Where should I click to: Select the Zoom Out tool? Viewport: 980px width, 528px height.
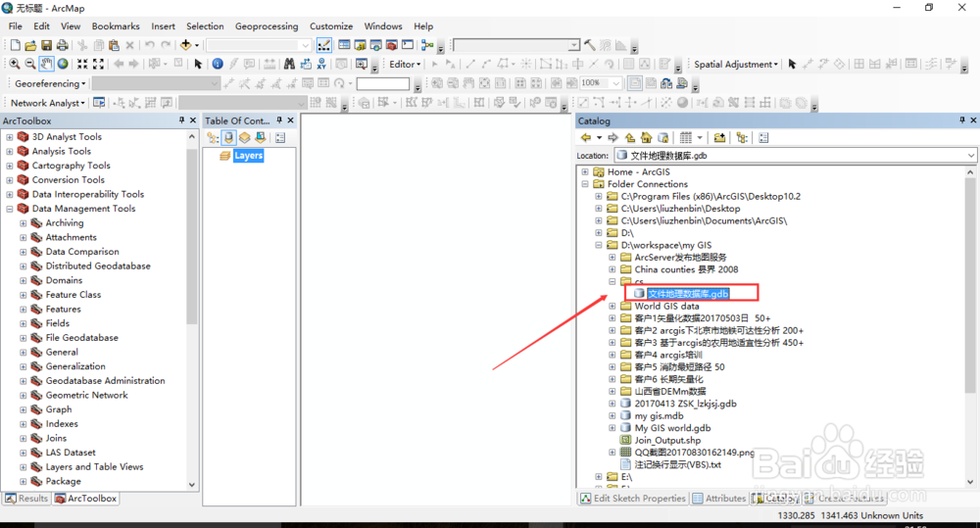(30, 64)
